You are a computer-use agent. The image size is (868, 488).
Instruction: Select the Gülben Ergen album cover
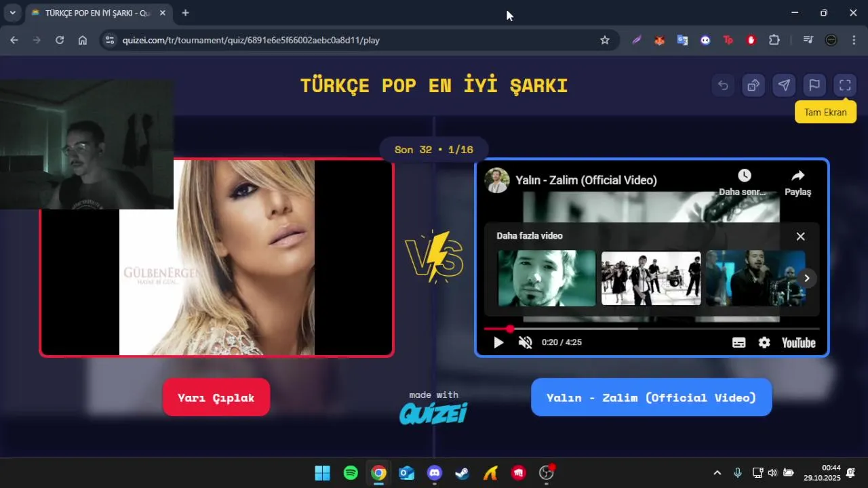217,258
